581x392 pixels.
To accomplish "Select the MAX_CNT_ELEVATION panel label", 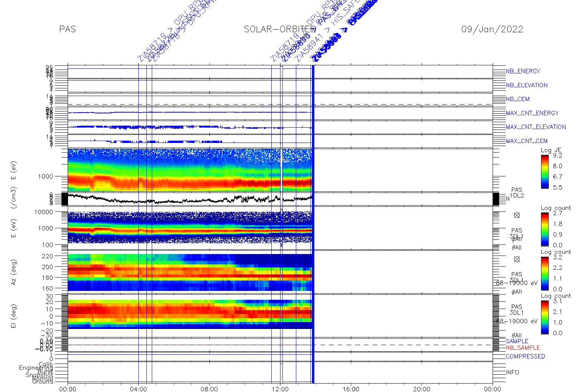I will click(536, 127).
